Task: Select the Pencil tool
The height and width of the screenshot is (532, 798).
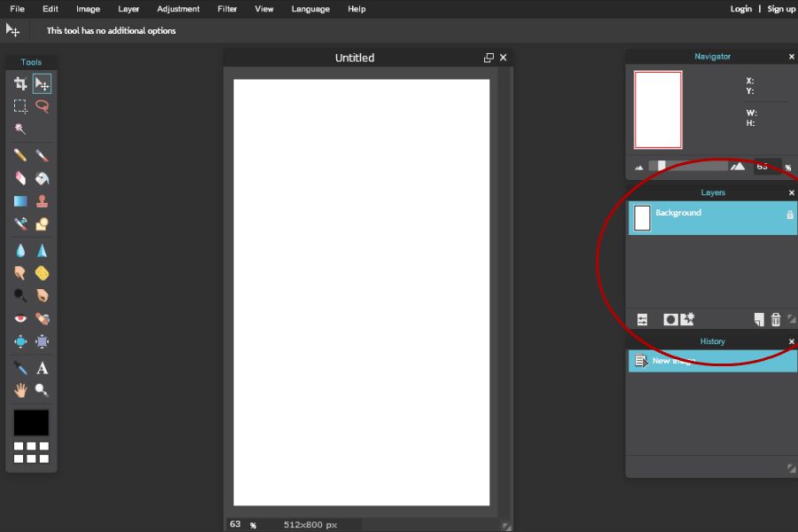Action: [x=20, y=155]
